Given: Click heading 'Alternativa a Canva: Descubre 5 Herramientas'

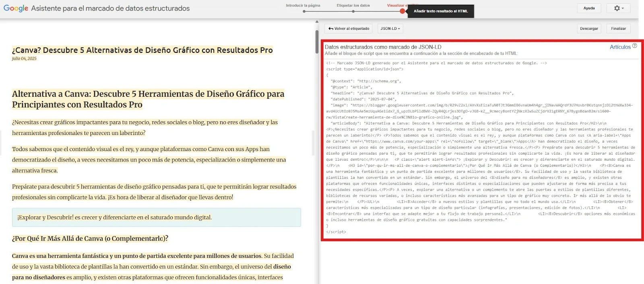Looking at the screenshot, I should tap(148, 99).
